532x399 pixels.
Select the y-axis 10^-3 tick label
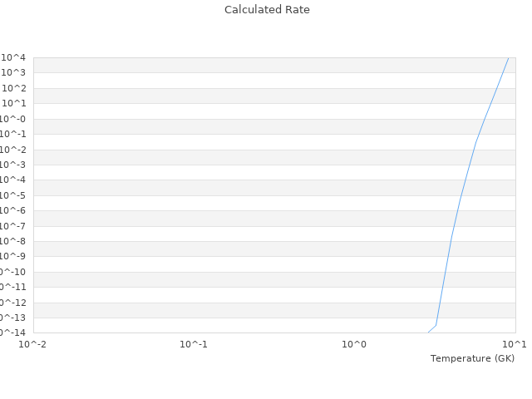point(12,165)
